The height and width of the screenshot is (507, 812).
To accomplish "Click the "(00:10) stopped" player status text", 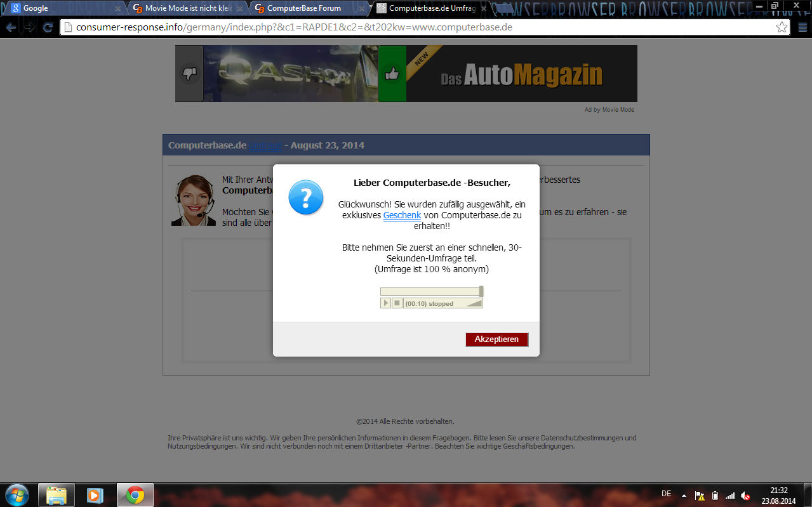I will [x=429, y=304].
